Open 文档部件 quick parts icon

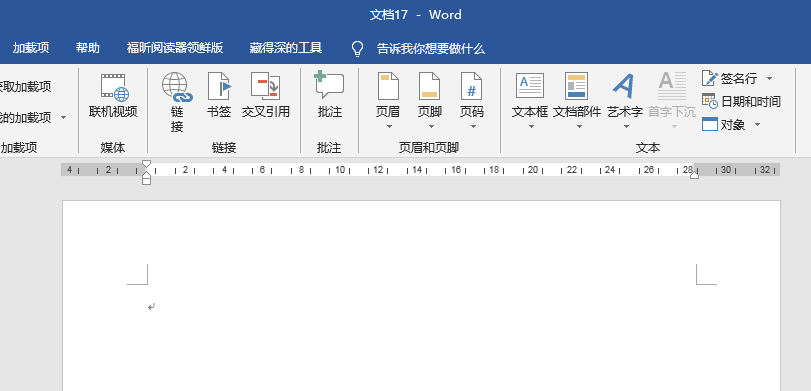point(577,86)
